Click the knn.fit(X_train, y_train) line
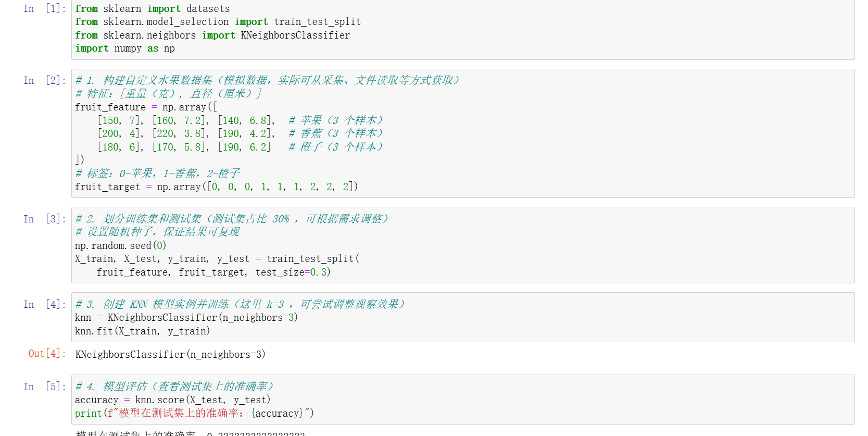This screenshot has width=868, height=436. (143, 331)
